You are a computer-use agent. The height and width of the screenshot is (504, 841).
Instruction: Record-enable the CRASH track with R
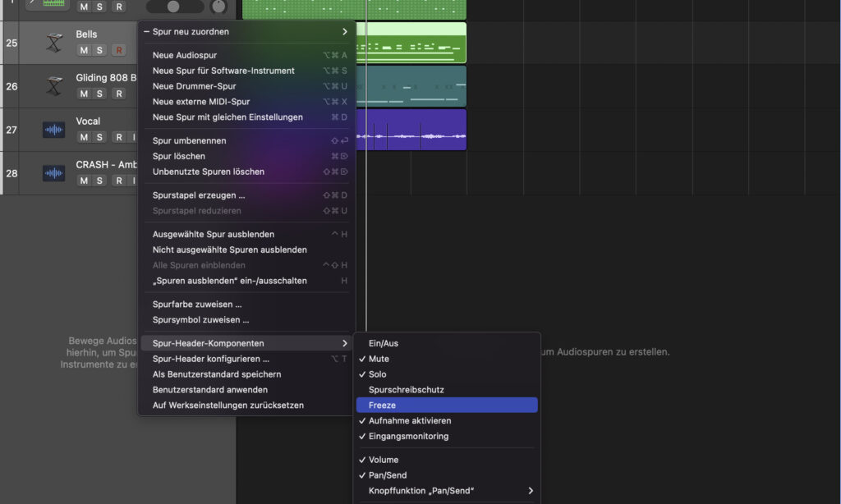click(x=119, y=181)
